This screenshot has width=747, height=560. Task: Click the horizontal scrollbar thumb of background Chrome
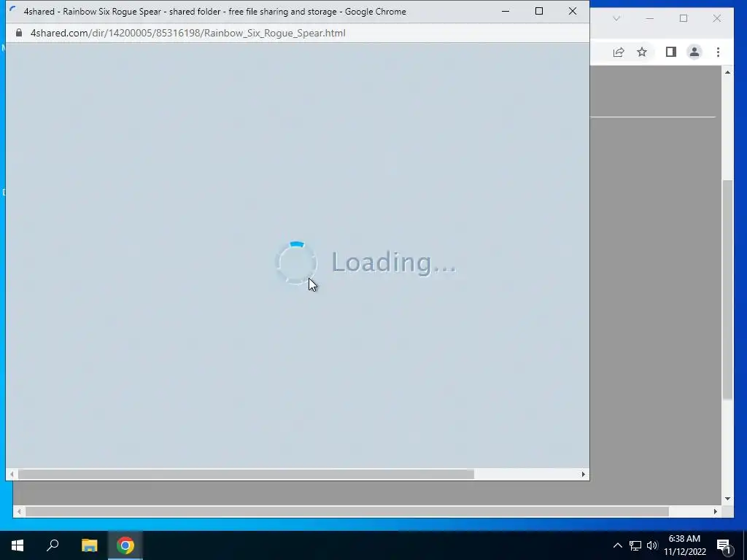(x=347, y=511)
